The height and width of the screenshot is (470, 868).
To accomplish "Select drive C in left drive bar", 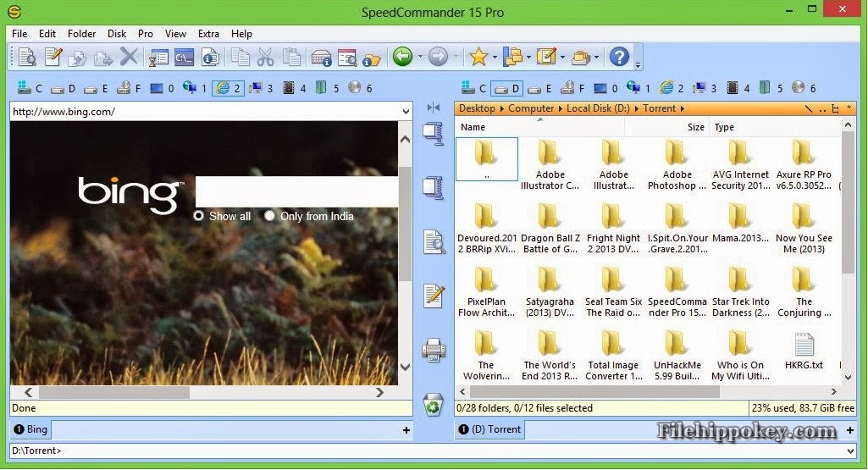I will [30, 88].
